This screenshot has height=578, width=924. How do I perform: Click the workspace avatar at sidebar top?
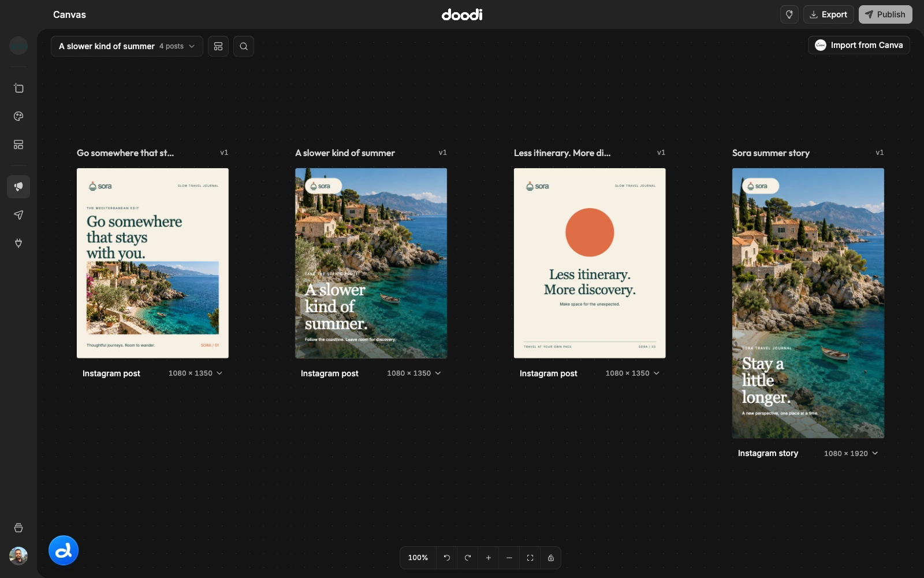pyautogui.click(x=18, y=45)
